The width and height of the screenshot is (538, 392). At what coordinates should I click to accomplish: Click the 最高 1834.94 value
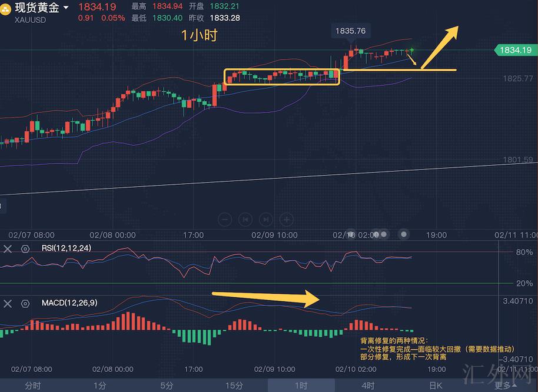tap(167, 6)
